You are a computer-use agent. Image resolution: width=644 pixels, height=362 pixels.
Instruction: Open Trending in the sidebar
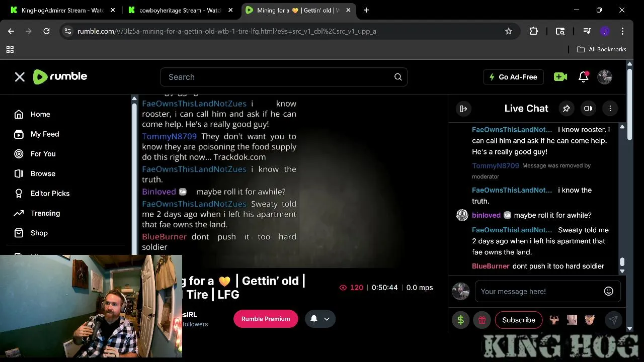coord(45,213)
